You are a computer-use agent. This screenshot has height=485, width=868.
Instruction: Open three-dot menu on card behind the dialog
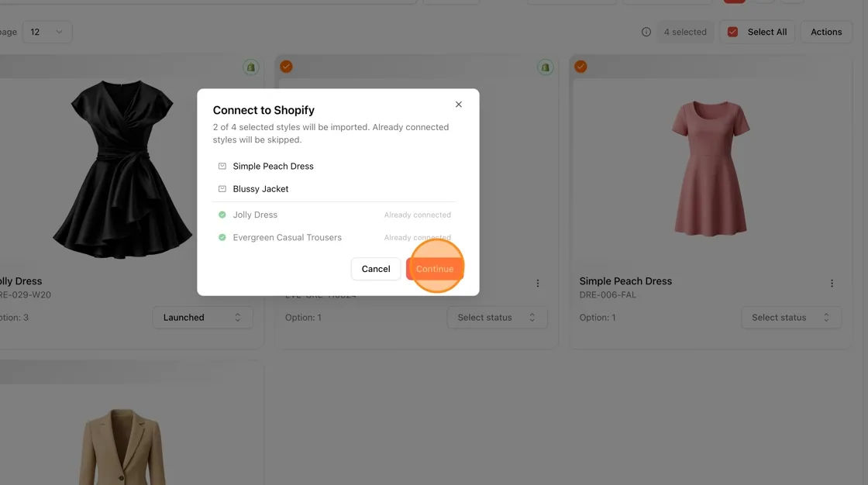538,284
